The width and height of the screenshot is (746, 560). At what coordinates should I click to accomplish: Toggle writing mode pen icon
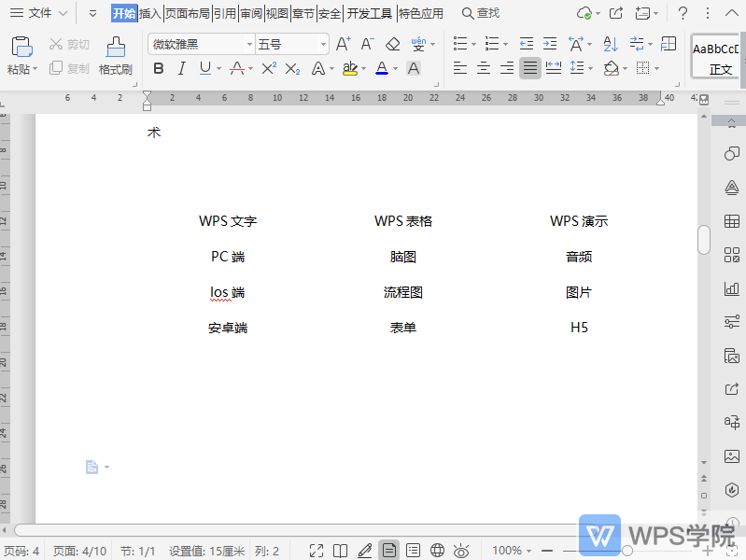[x=365, y=551]
